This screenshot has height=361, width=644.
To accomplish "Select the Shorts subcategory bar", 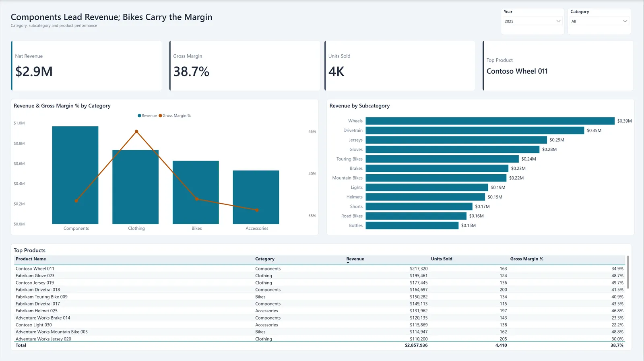I will [x=419, y=206].
